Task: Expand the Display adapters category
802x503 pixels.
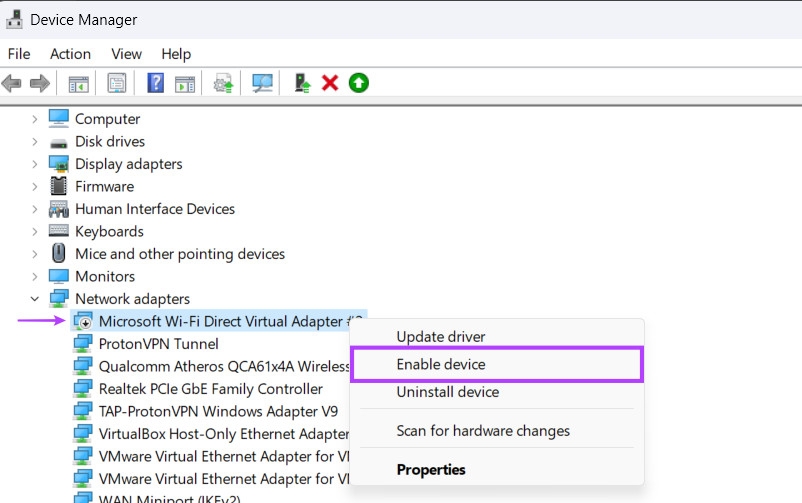Action: point(35,164)
